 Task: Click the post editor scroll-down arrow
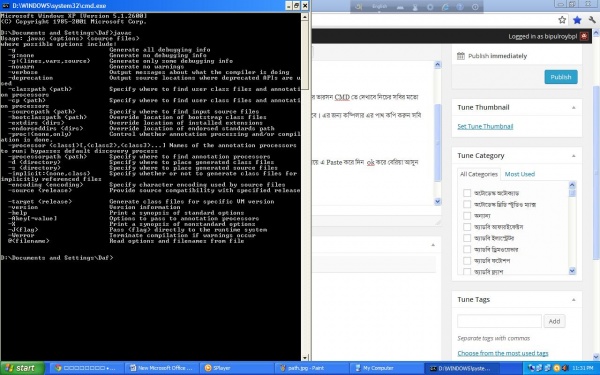click(x=438, y=201)
